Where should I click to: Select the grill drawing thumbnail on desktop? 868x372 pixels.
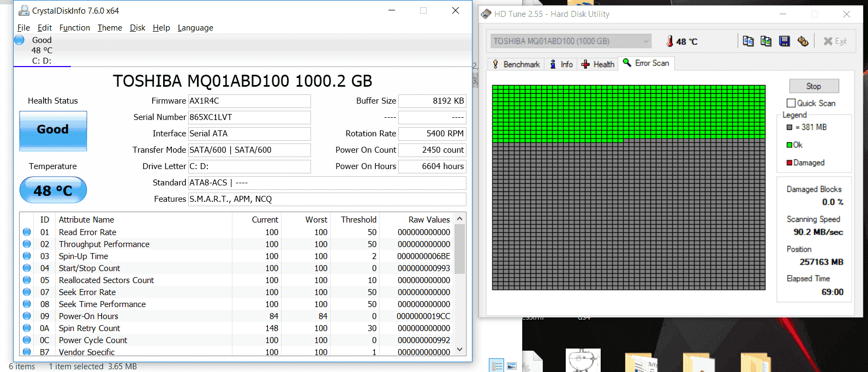tap(583, 361)
